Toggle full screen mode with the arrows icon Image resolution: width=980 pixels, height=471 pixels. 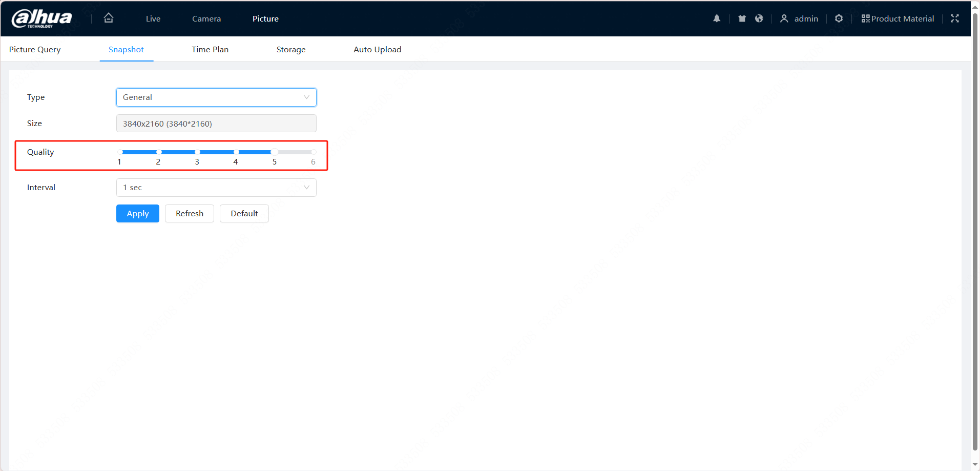[x=954, y=18]
